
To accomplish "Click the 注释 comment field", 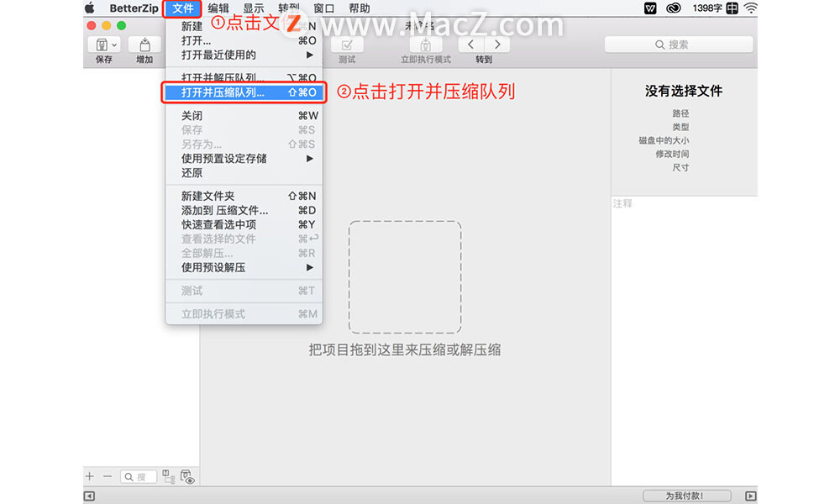I will tap(684, 341).
